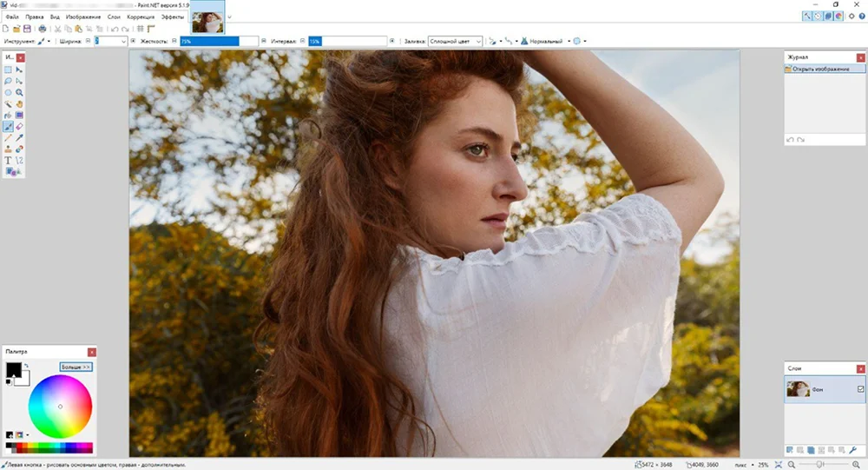This screenshot has width=868, height=470.
Task: Select the Rectangle Select tool
Action: pos(9,70)
